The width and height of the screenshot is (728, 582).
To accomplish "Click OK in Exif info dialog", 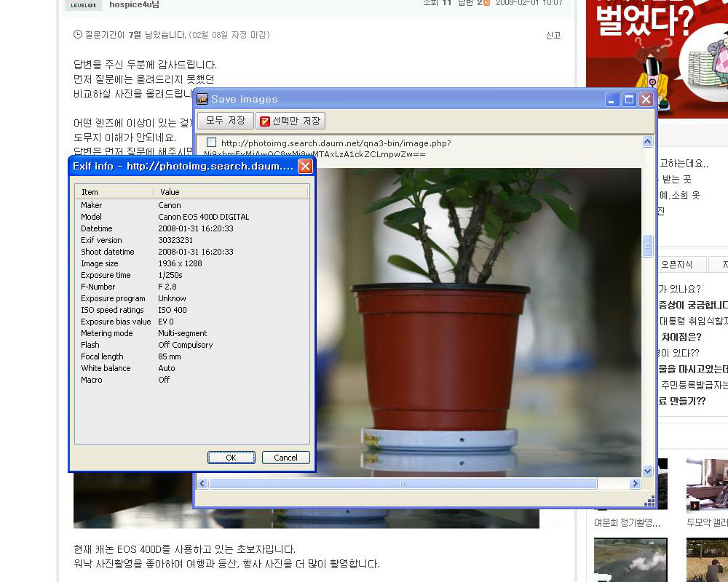I will point(231,458).
